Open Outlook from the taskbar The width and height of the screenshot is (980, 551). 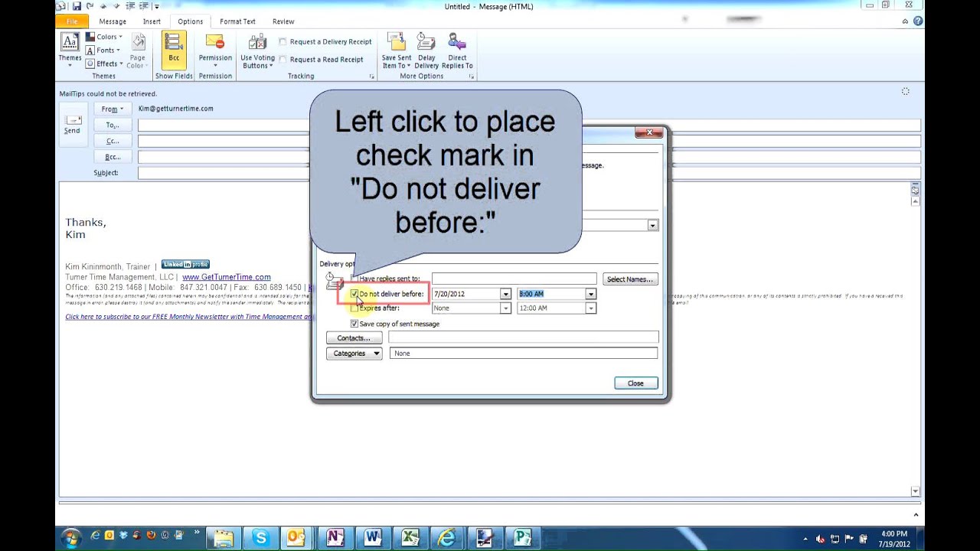(296, 538)
